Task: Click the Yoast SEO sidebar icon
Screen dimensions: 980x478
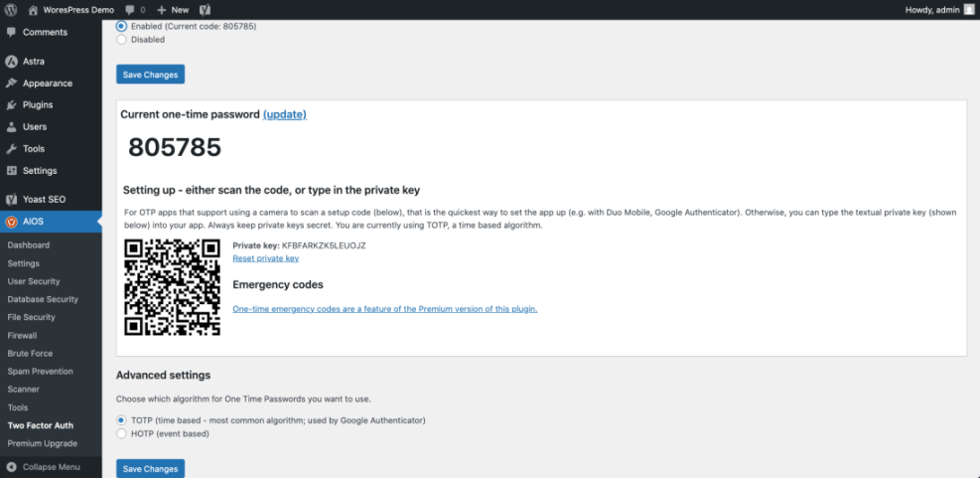Action: [11, 200]
